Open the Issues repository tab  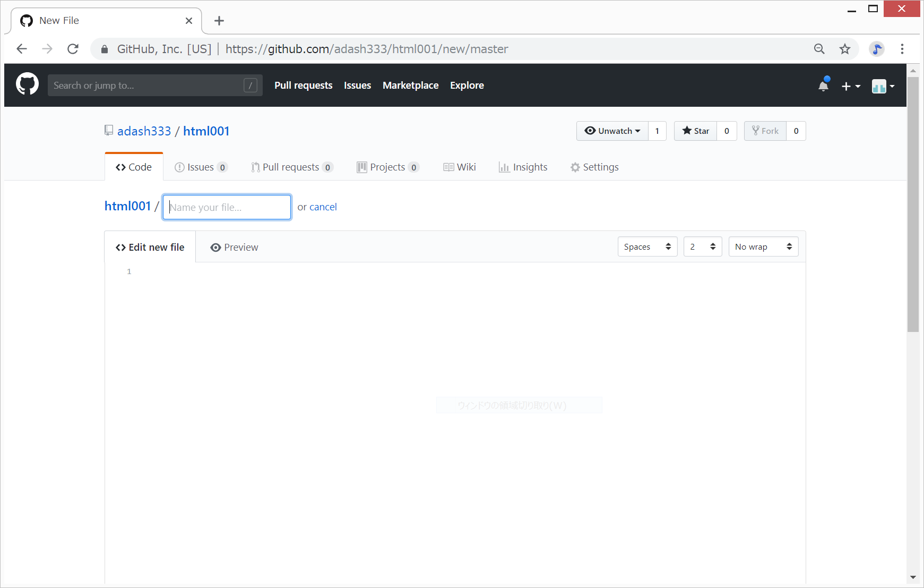tap(201, 167)
